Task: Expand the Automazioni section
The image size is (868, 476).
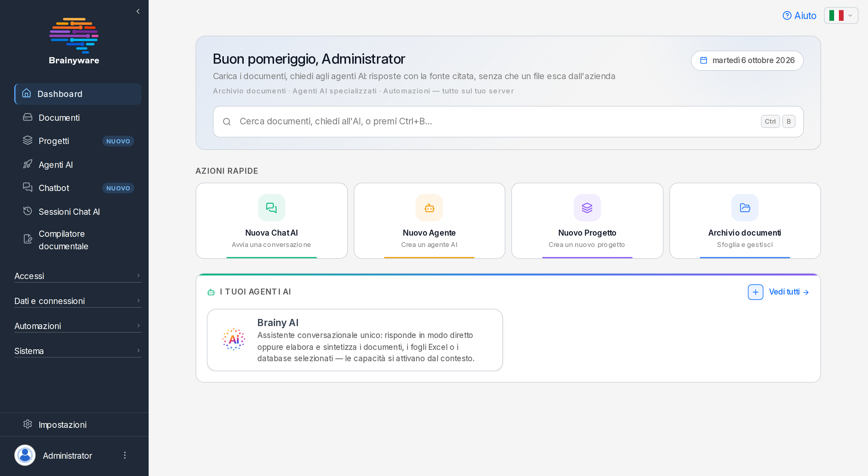Action: click(78, 326)
